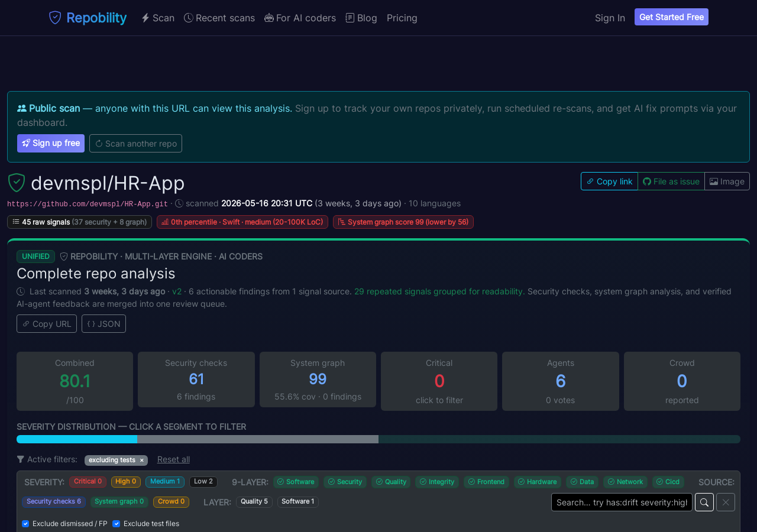Screen dimensions: 757x532
Task: Remove the excluding tests filter chip
Action: [x=141, y=460]
